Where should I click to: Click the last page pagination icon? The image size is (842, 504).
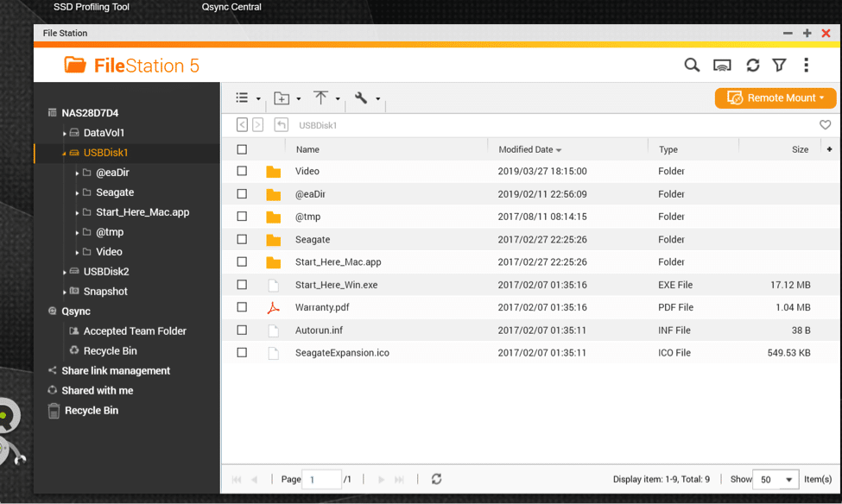tap(399, 479)
